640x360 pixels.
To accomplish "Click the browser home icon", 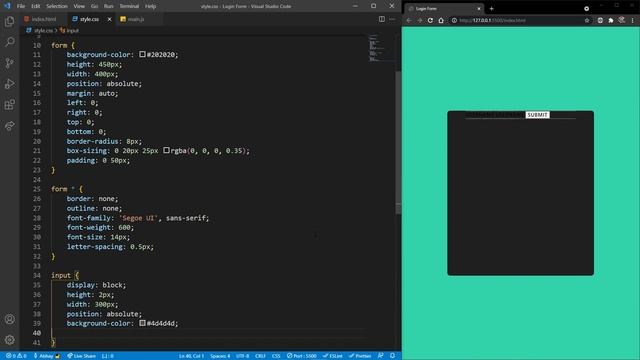I will coord(441,20).
